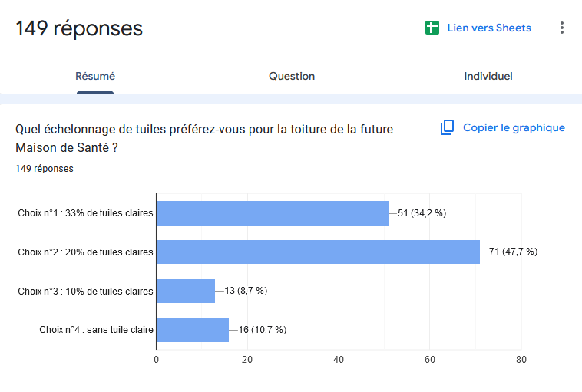This screenshot has height=392, width=582.
Task: Click the 51 (34,2 %) value label
Action: pos(422,213)
